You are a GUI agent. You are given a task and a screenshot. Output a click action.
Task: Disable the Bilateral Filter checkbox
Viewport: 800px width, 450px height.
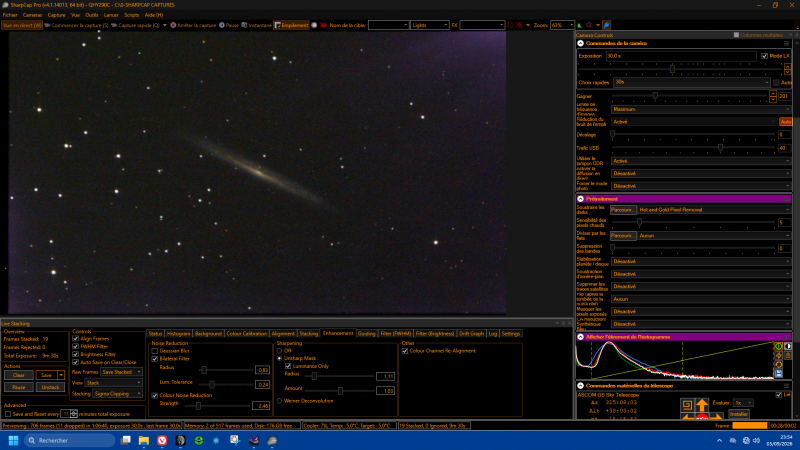pyautogui.click(x=155, y=359)
